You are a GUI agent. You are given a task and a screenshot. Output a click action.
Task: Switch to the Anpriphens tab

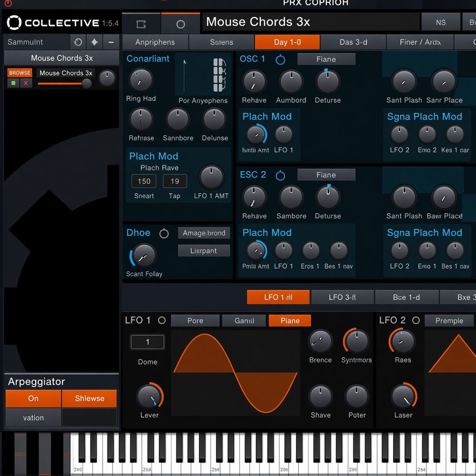point(155,42)
